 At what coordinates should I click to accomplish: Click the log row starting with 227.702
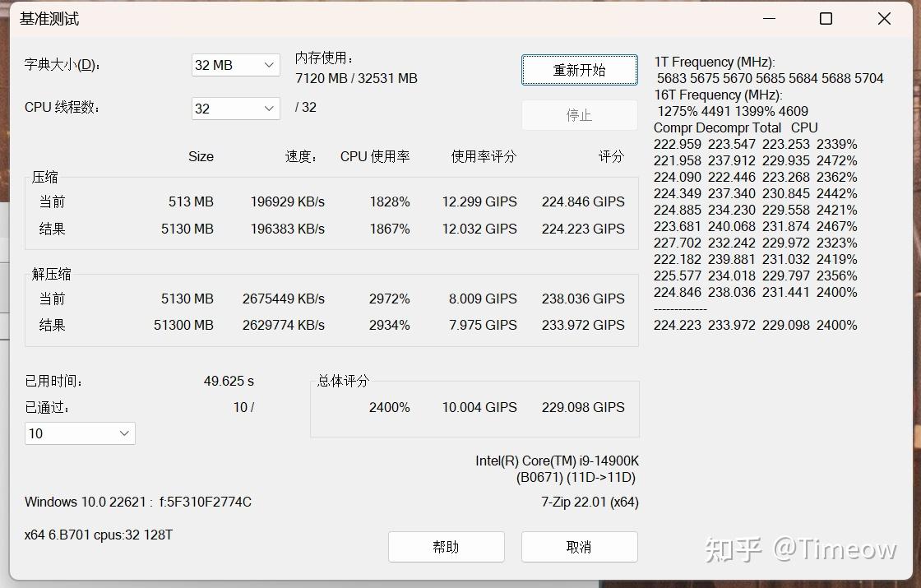pyautogui.click(x=756, y=243)
